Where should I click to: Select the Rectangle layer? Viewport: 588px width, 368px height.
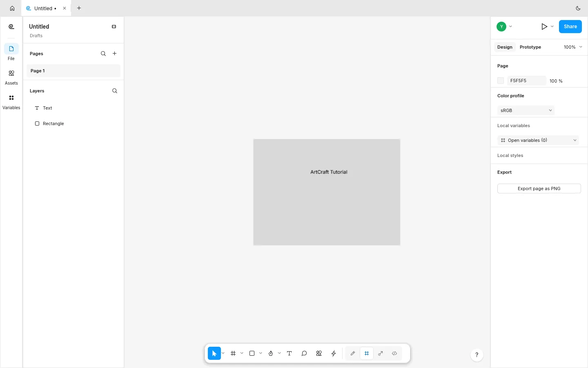point(73,123)
